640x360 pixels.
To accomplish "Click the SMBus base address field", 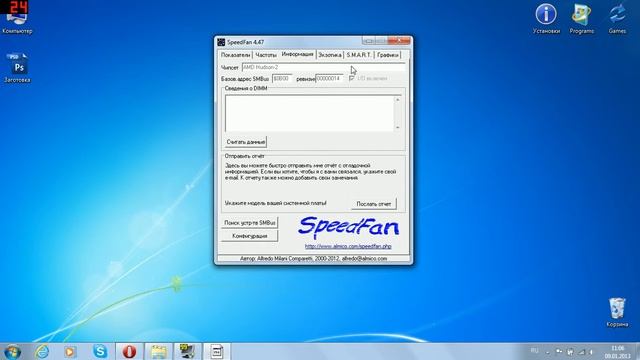I will tap(282, 78).
